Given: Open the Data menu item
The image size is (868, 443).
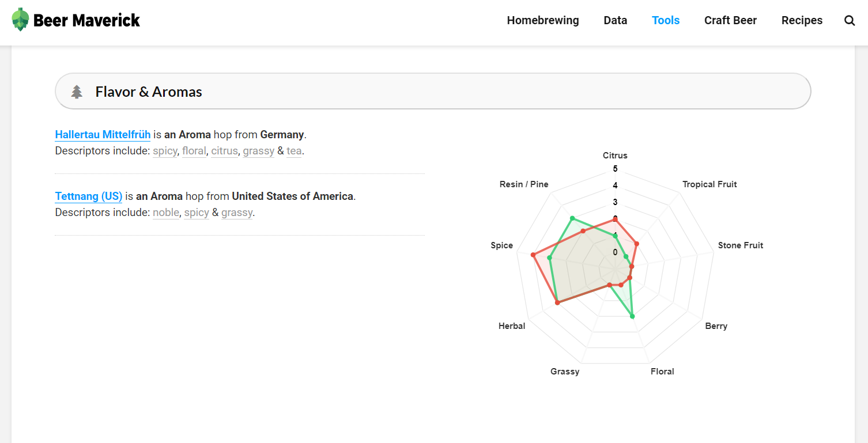Looking at the screenshot, I should coord(615,20).
